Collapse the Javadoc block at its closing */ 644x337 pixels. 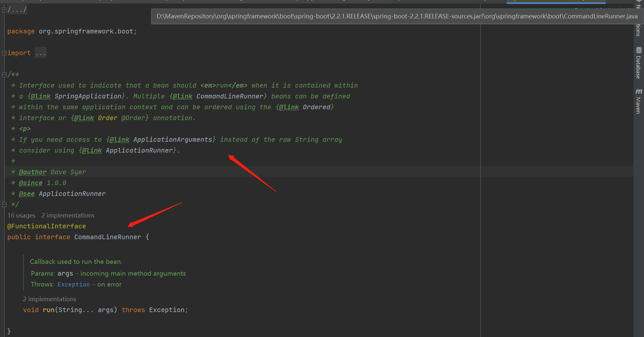click(4, 205)
